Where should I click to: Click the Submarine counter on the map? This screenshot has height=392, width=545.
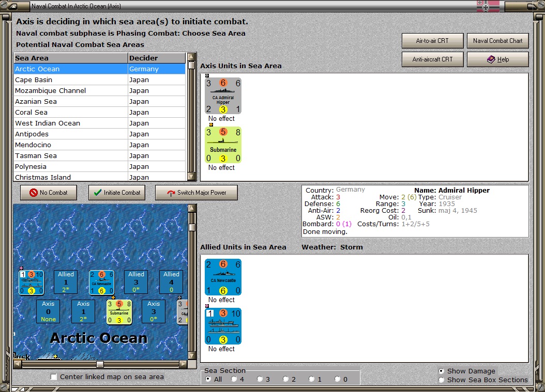[119, 312]
